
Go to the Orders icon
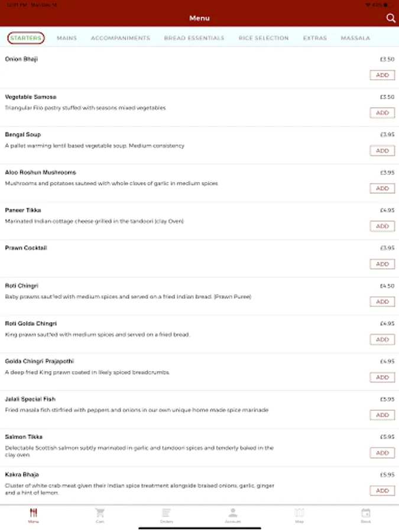click(166, 513)
